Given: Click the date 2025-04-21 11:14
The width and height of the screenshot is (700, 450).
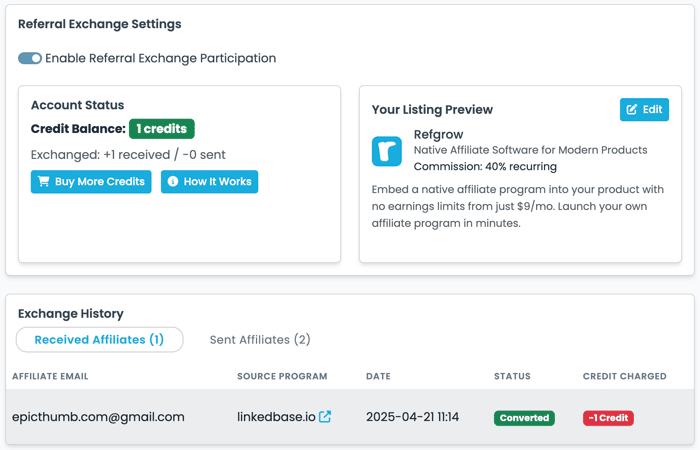Looking at the screenshot, I should click(x=412, y=417).
